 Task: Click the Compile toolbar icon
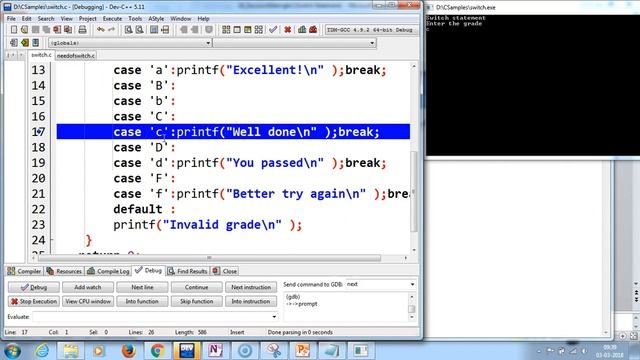tap(226, 30)
